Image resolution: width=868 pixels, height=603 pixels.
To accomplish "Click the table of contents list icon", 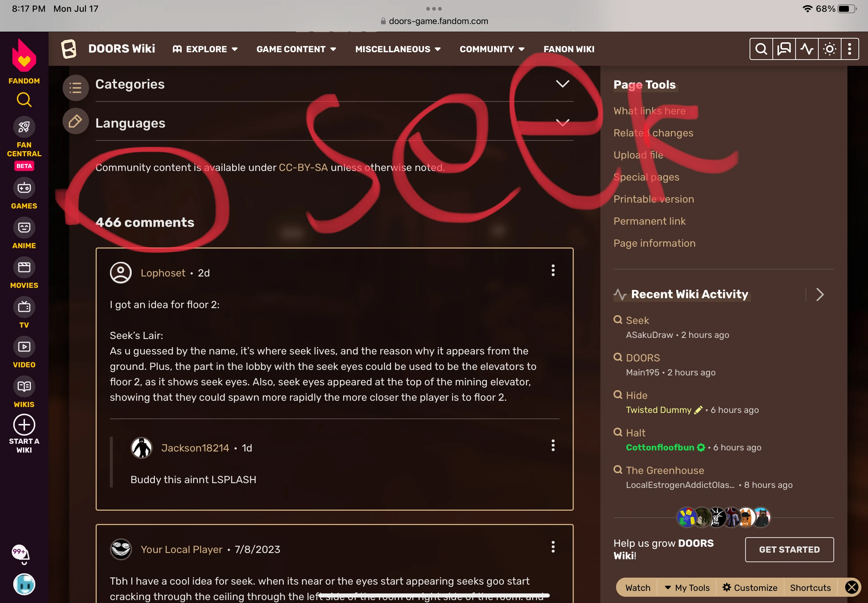I will click(75, 88).
